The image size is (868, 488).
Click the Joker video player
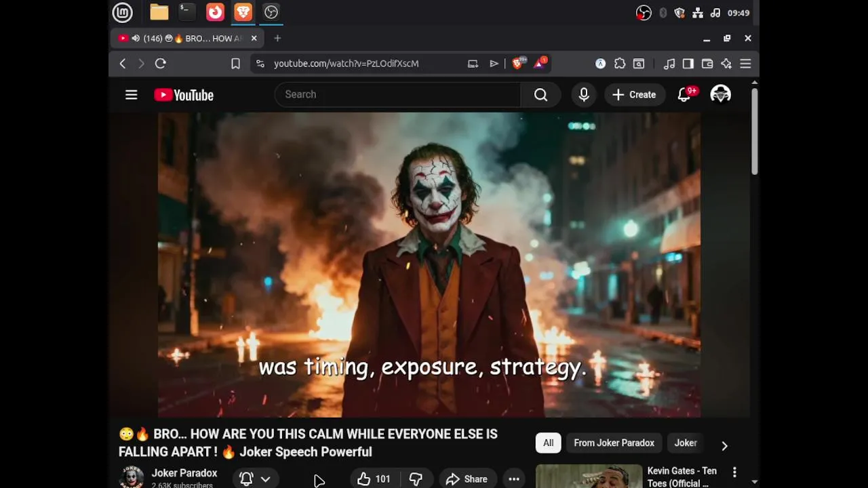429,265
